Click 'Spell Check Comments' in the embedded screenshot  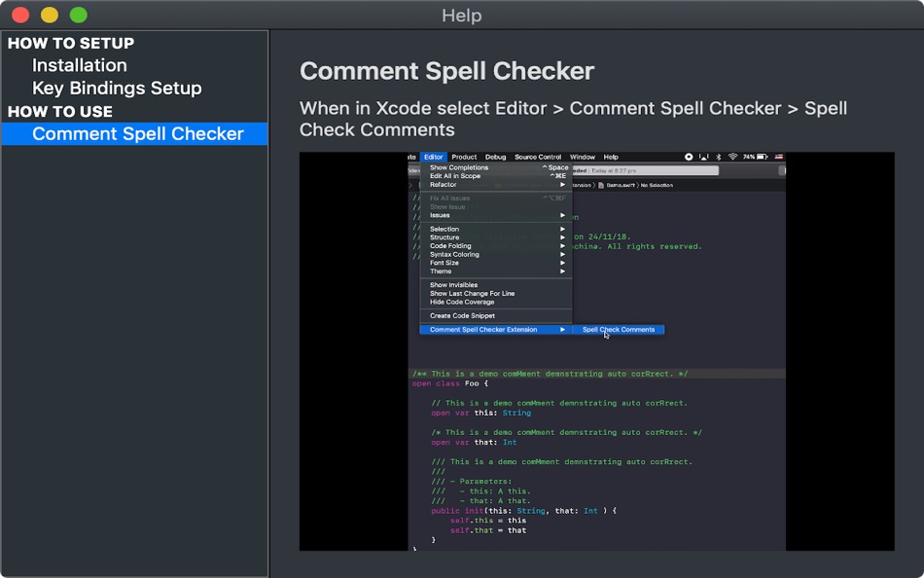click(x=619, y=330)
